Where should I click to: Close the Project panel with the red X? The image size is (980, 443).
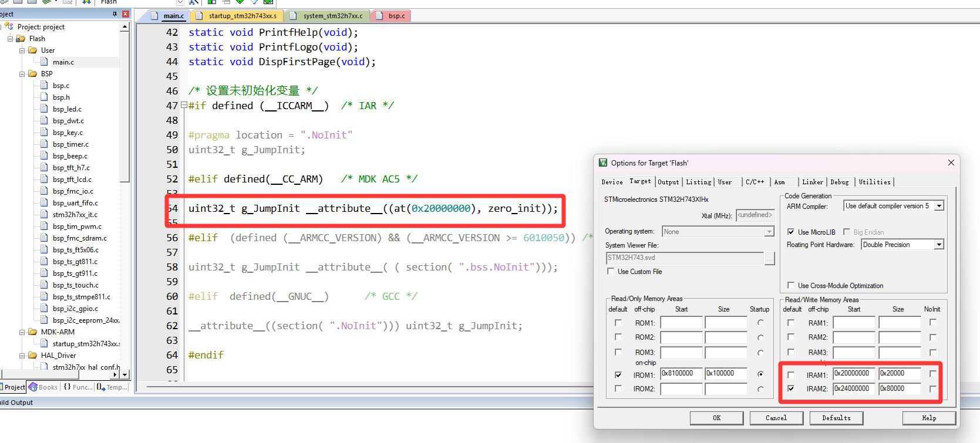(x=125, y=14)
